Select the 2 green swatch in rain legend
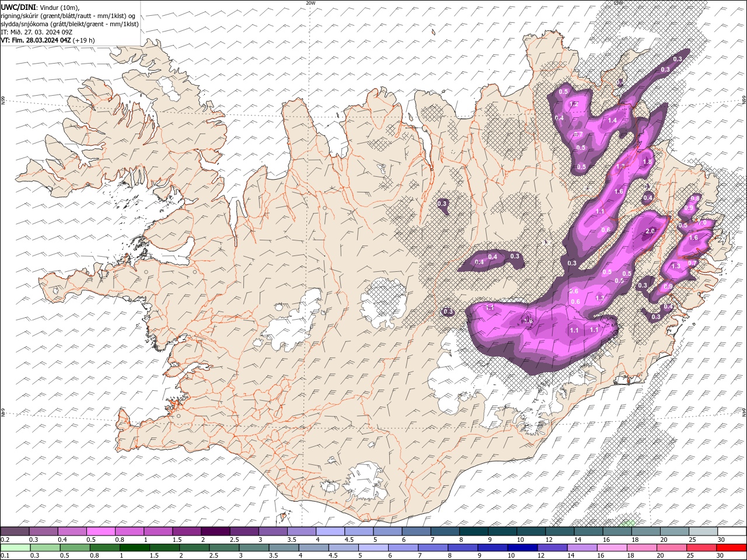 coord(194,548)
